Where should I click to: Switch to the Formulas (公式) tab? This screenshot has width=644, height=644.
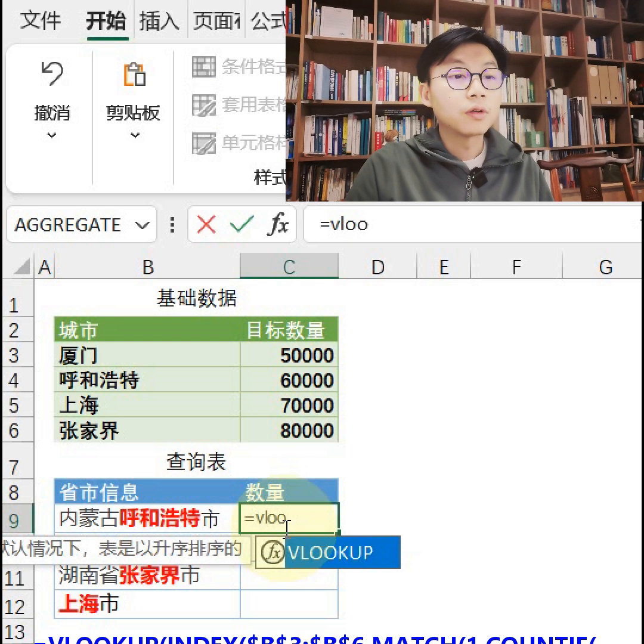click(x=268, y=20)
